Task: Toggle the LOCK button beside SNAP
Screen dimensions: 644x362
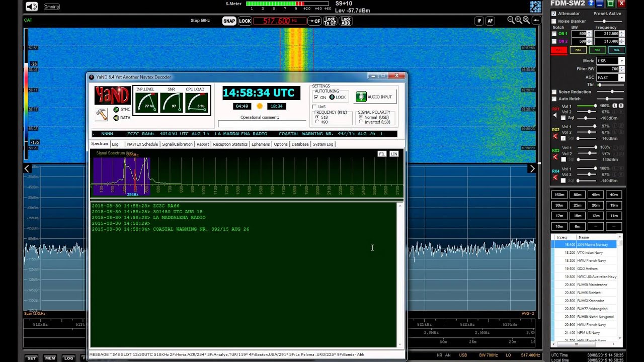Action: 245,21
